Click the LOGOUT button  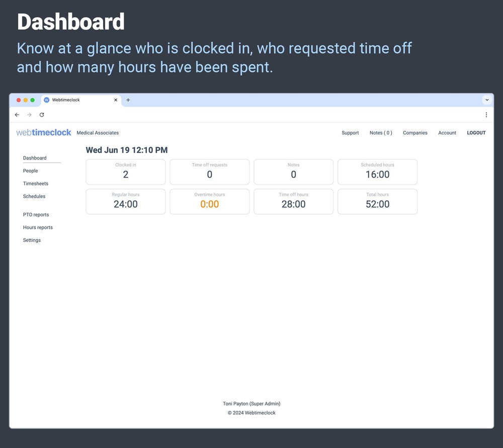[476, 133]
